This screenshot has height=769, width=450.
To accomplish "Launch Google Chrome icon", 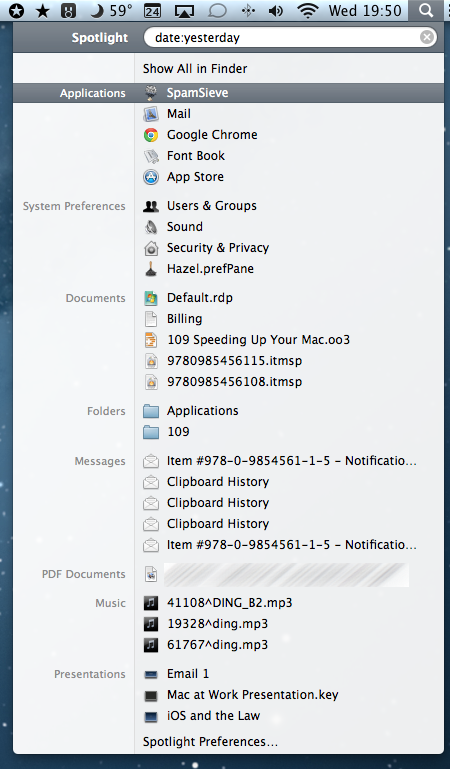I will click(x=151, y=135).
